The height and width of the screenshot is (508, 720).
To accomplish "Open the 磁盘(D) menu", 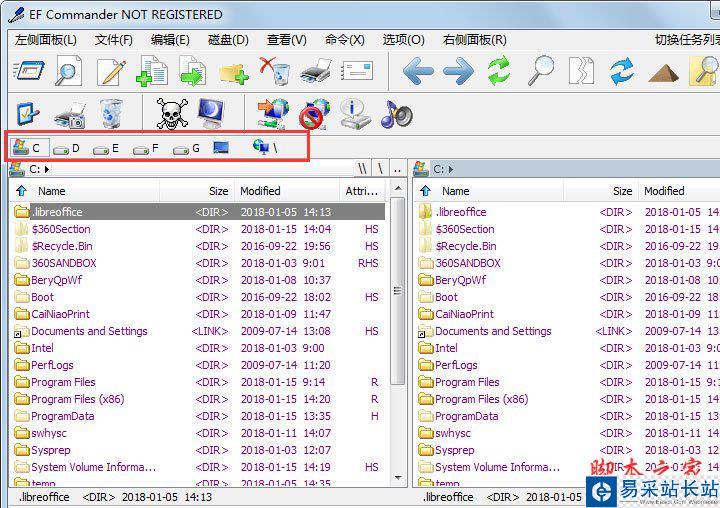I will tap(228, 40).
